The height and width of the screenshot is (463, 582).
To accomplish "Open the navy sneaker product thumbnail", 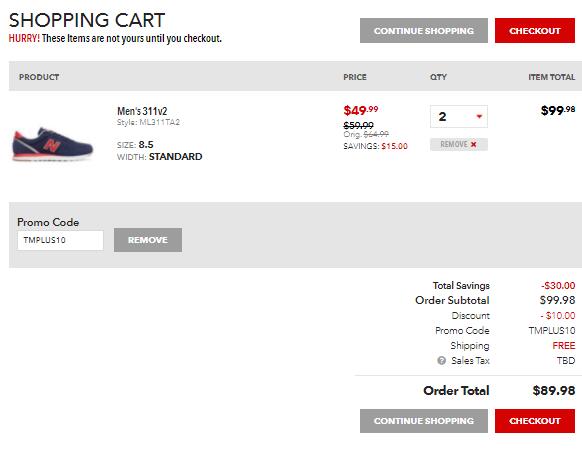I will point(52,144).
